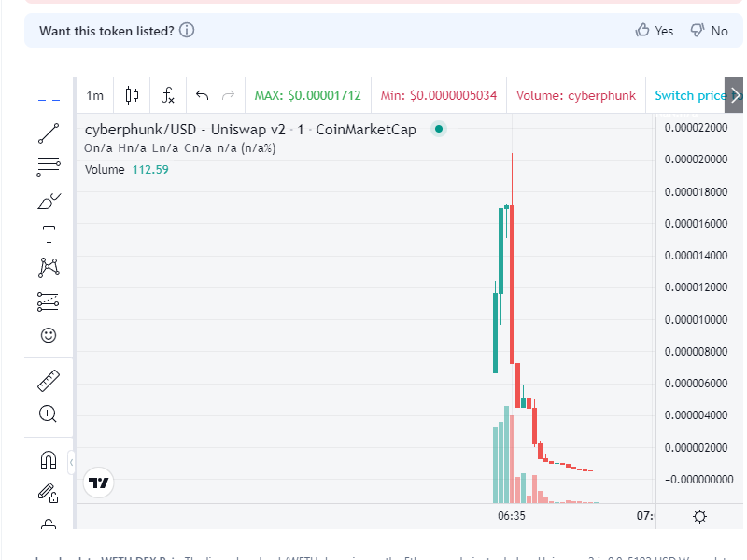Open the Indicators fx menu
Screen dimensions: 747x560
coord(168,94)
